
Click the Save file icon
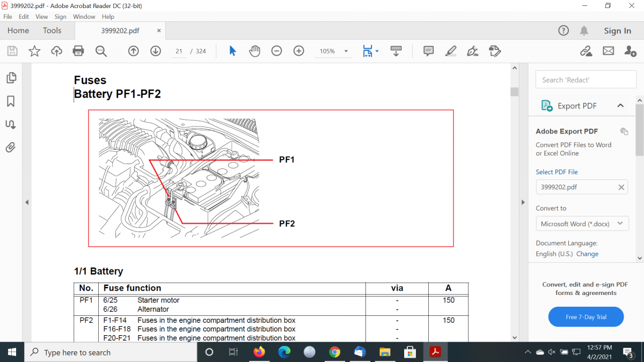click(x=12, y=51)
